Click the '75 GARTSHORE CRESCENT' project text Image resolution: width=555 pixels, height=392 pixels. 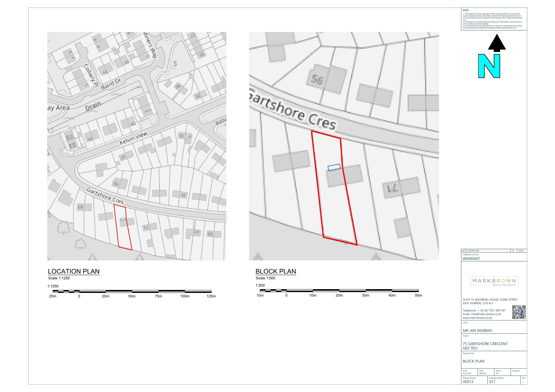pos(485,344)
